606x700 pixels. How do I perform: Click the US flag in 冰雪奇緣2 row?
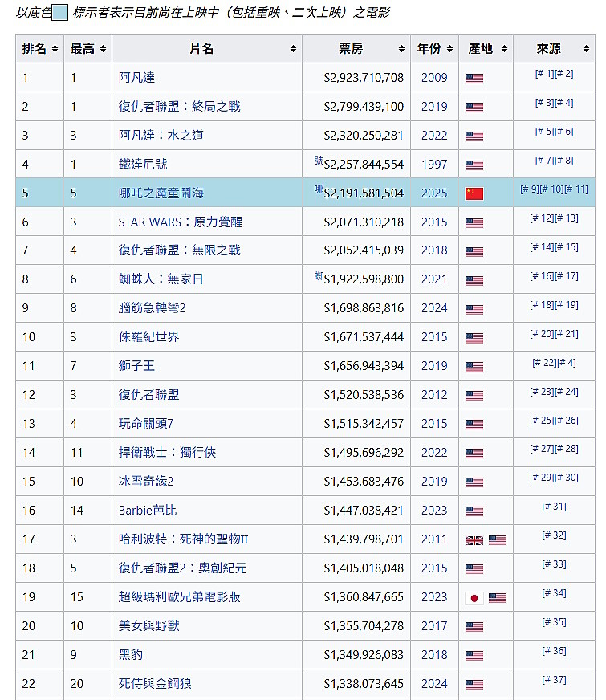[474, 482]
